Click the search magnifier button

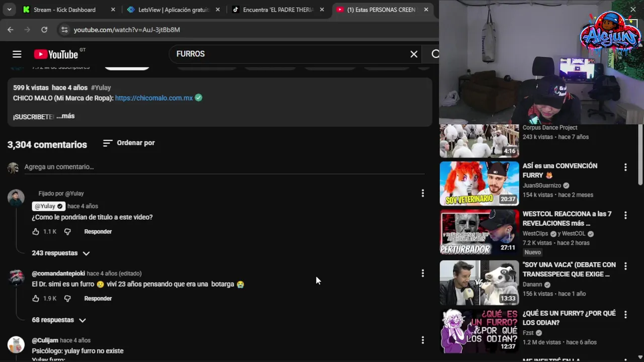click(435, 54)
